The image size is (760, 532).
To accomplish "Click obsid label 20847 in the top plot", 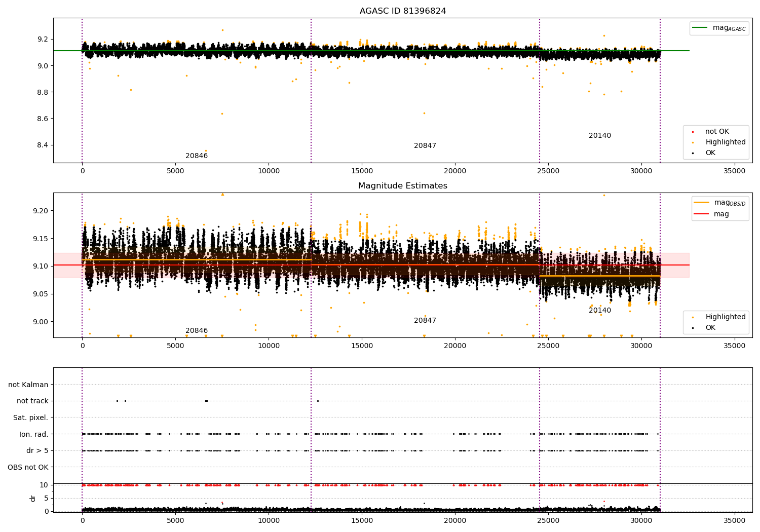I will click(425, 145).
